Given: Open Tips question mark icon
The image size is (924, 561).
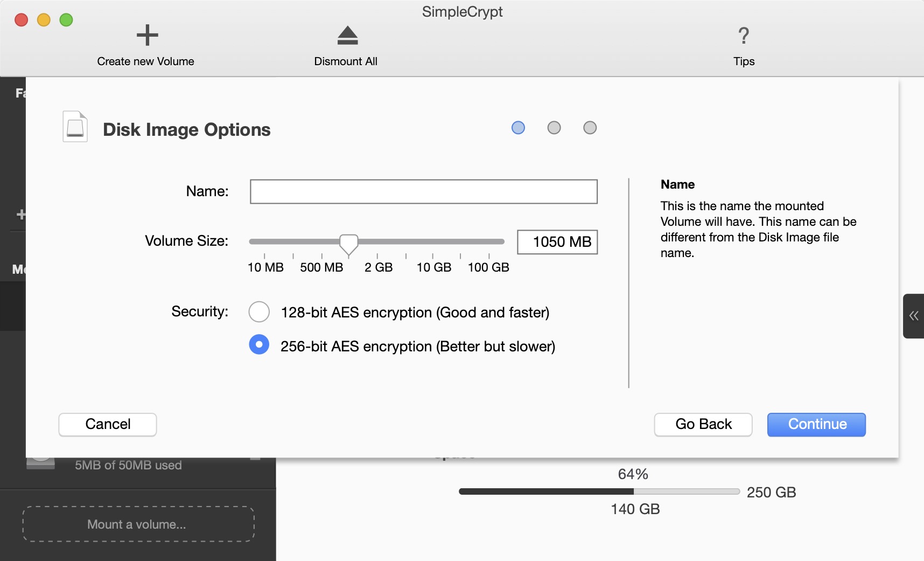Looking at the screenshot, I should (744, 36).
